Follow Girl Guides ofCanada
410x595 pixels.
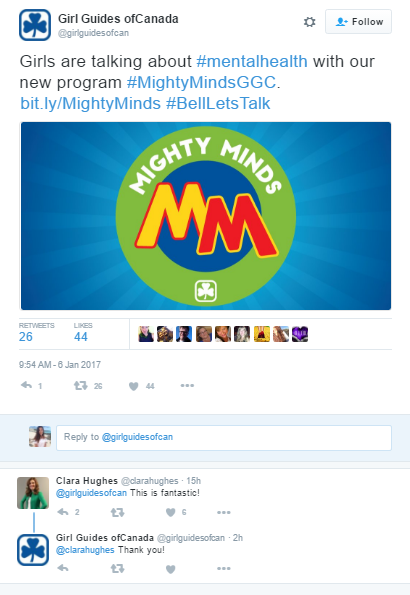[358, 22]
